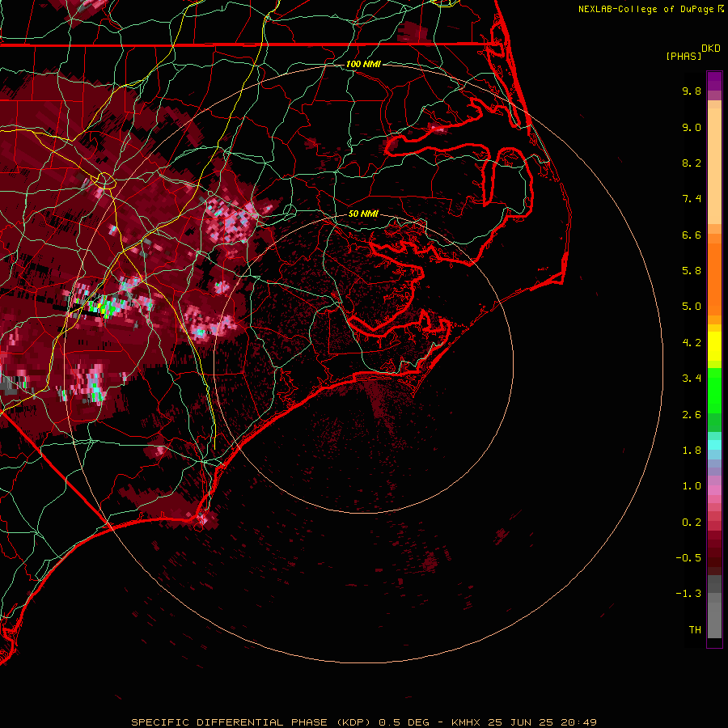Screen dimensions: 728x728
Task: Click the 25 JUN 25 date text
Action: tap(520, 722)
